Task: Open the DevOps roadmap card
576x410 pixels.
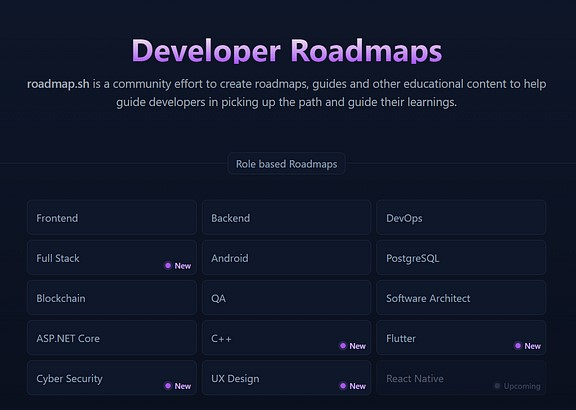Action: click(461, 217)
